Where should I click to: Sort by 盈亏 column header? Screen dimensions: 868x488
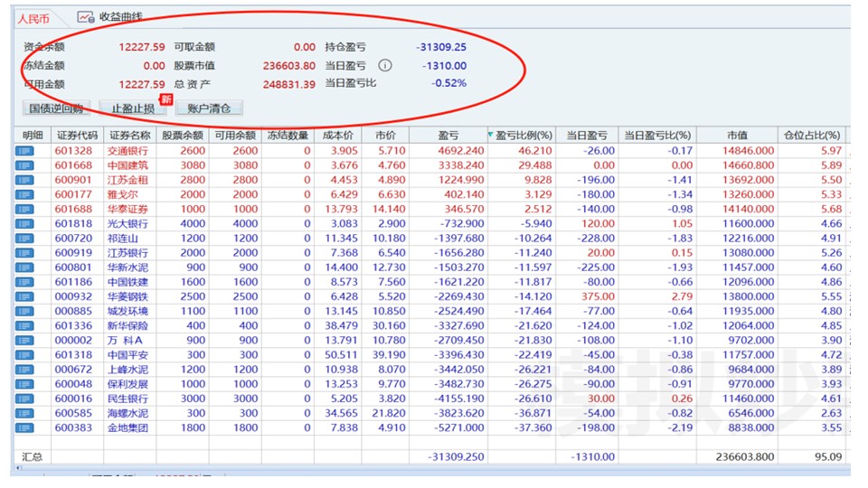tap(448, 135)
